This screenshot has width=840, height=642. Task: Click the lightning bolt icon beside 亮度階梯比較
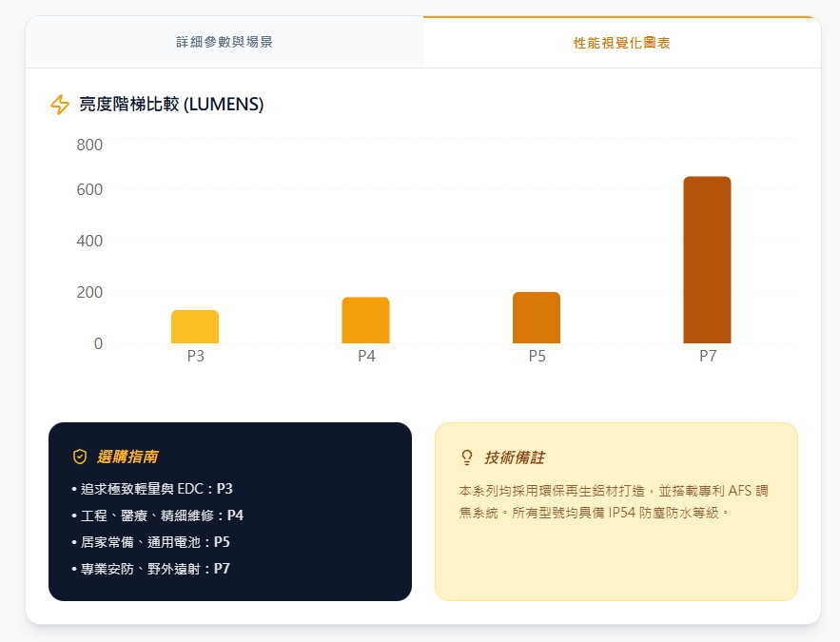[x=60, y=105]
